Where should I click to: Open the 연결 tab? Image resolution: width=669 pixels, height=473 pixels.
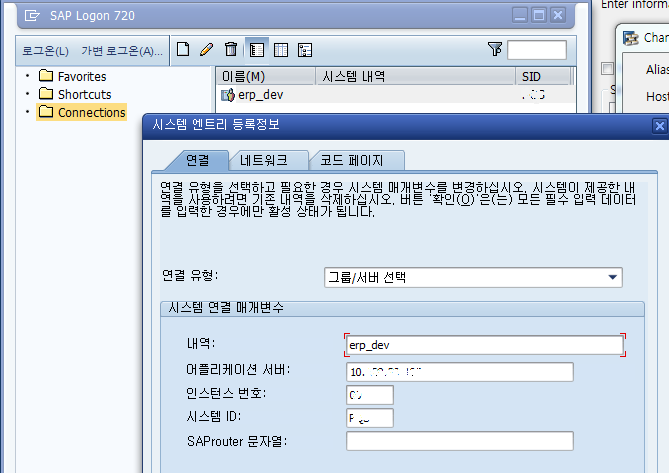tap(198, 160)
